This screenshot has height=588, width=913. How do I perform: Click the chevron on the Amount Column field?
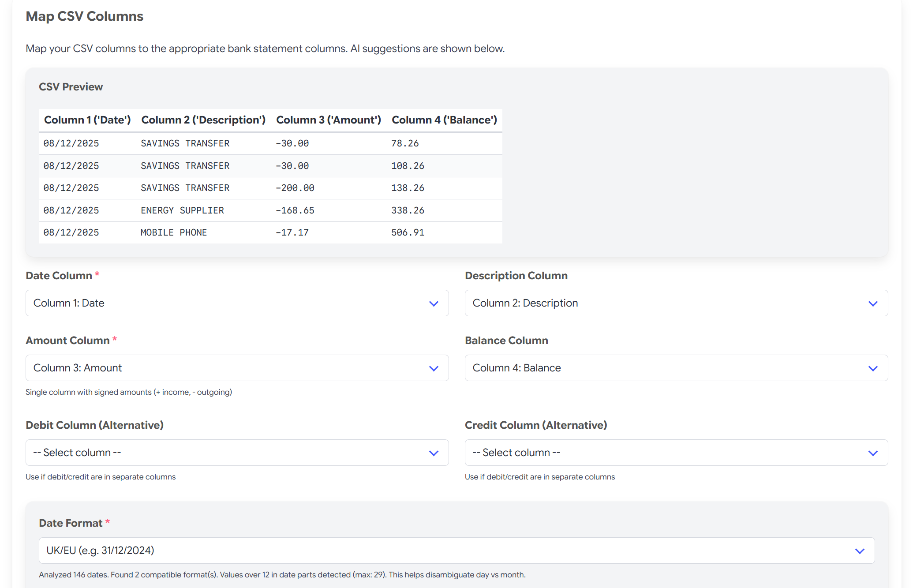point(434,368)
